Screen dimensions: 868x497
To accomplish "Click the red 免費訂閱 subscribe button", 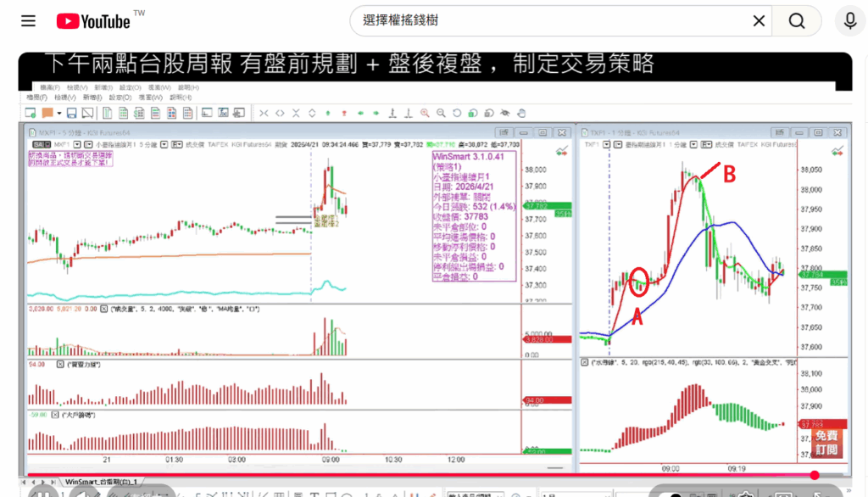I will (x=826, y=443).
